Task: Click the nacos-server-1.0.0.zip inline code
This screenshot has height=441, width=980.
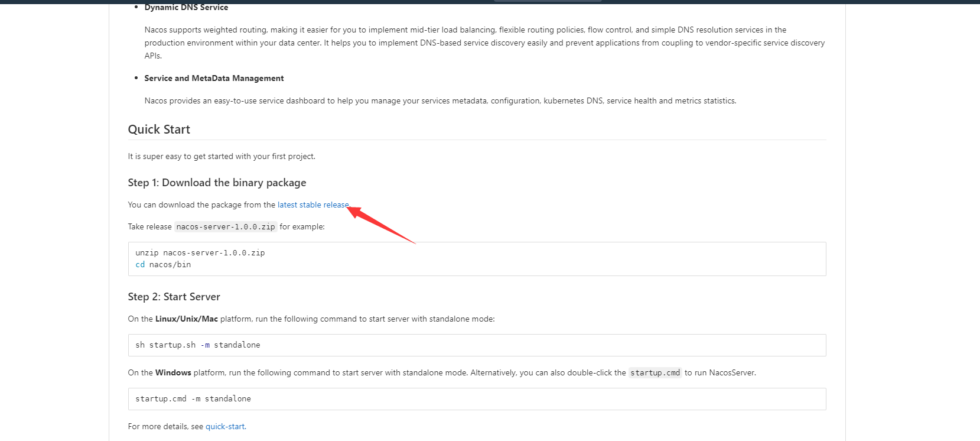Action: [x=226, y=227]
